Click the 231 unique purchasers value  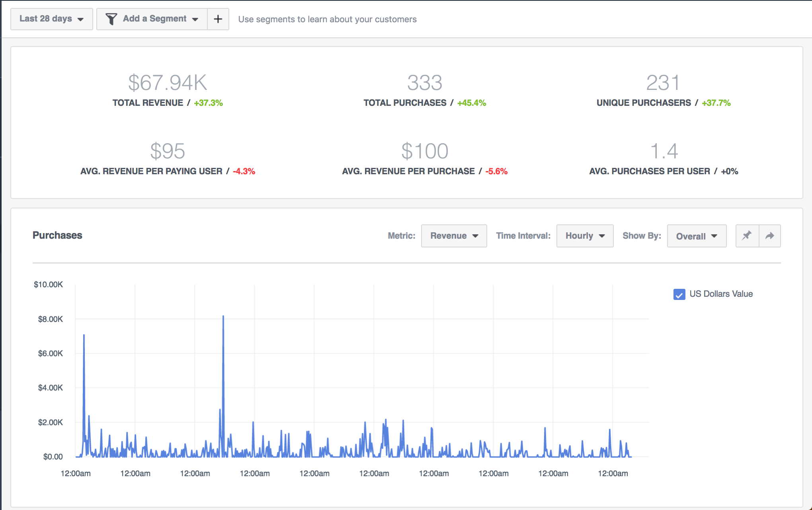tap(663, 83)
